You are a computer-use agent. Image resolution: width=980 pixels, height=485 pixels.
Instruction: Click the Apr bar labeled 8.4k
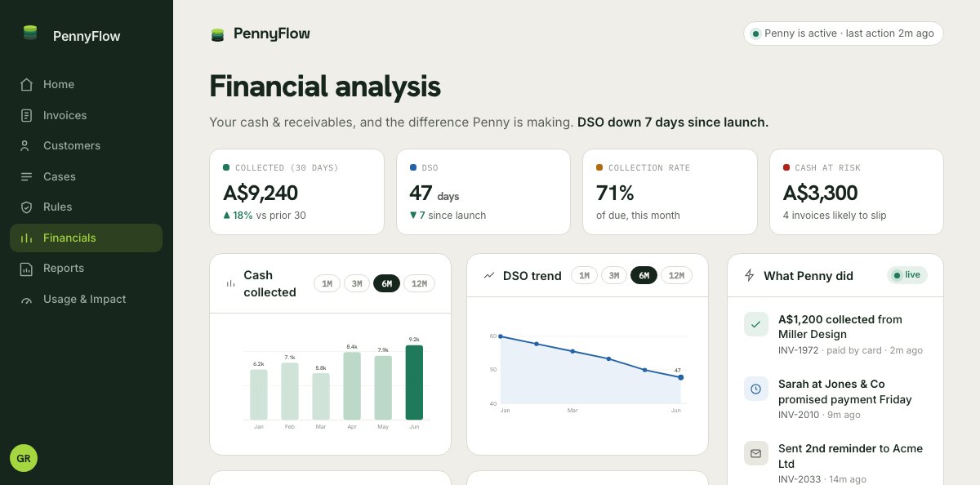(352, 385)
